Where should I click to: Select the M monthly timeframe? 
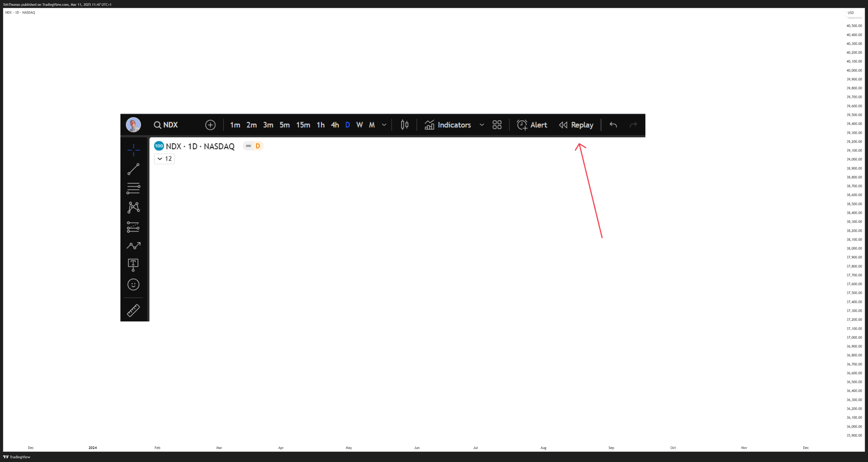[x=372, y=125]
